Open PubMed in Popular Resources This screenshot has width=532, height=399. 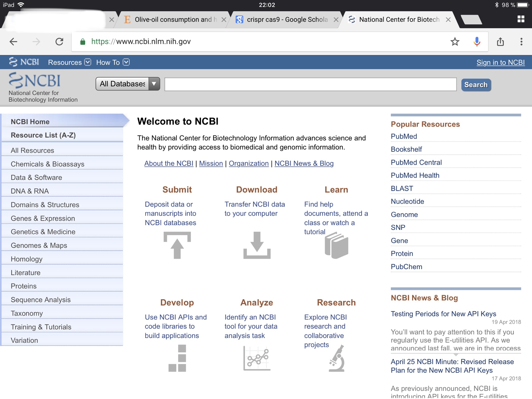[x=404, y=136]
